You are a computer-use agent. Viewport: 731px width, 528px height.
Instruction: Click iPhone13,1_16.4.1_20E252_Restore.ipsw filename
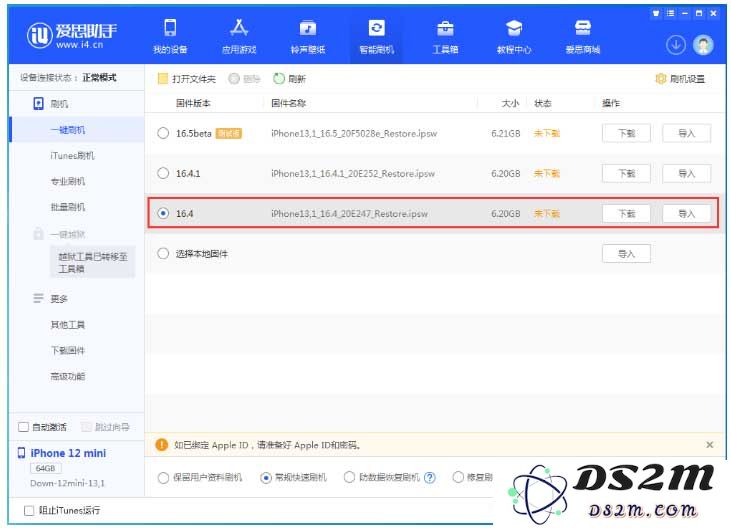coord(353,173)
